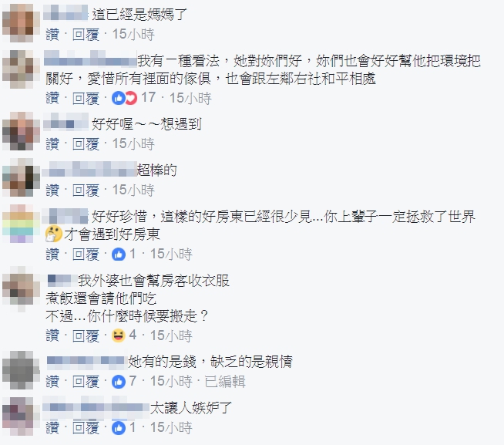Click like icon on 太讓人嫉妒了 comment
This screenshot has width=504, height=445.
coord(118,428)
